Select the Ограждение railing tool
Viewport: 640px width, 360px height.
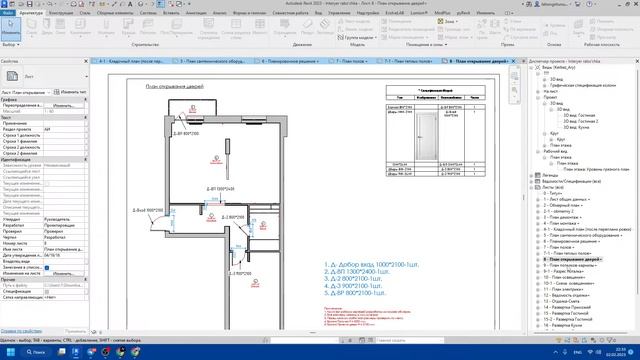[x=284, y=27]
